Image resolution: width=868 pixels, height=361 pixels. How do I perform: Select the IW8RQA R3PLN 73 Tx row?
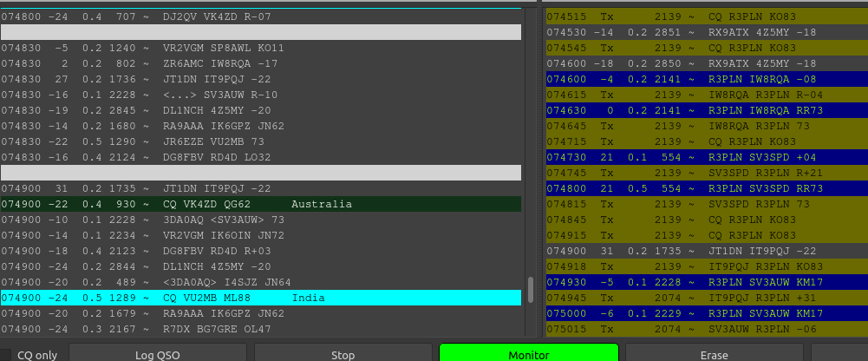pos(707,126)
